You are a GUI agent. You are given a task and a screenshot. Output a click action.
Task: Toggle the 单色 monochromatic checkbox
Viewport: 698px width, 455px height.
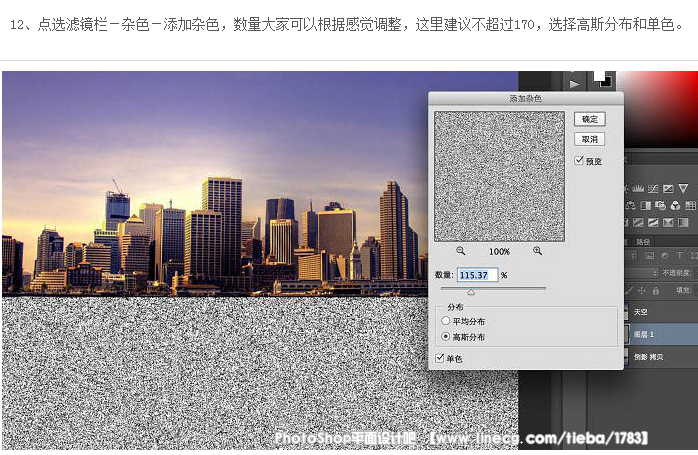[x=441, y=358]
